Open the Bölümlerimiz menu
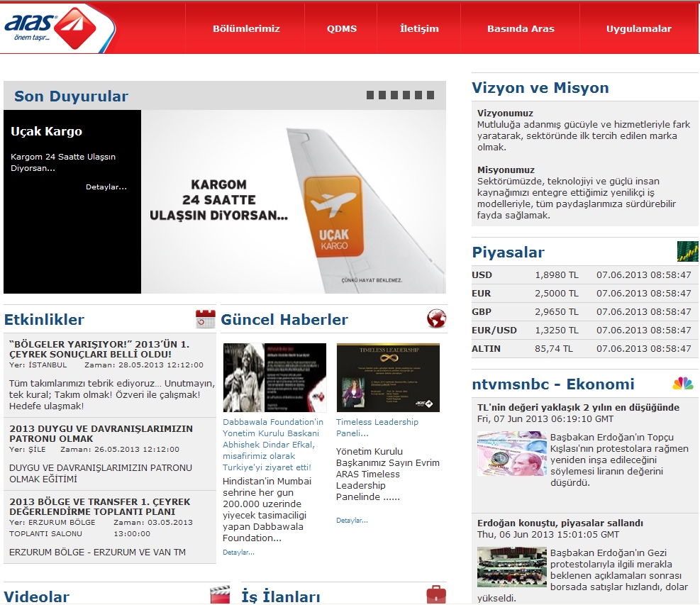 point(246,28)
